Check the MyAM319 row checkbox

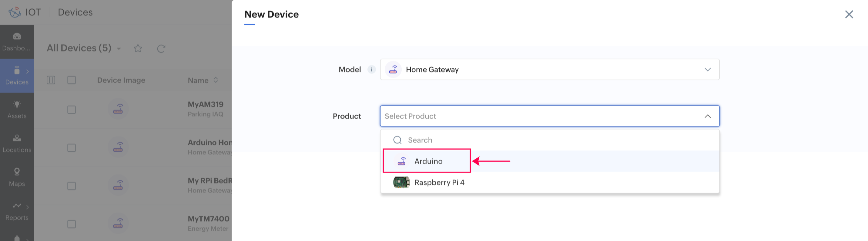(72, 110)
